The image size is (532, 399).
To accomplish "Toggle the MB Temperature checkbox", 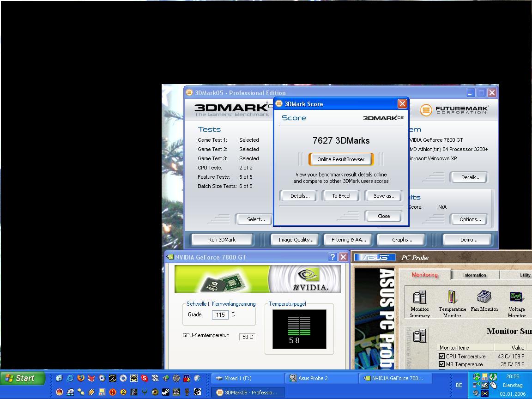I will [441, 364].
